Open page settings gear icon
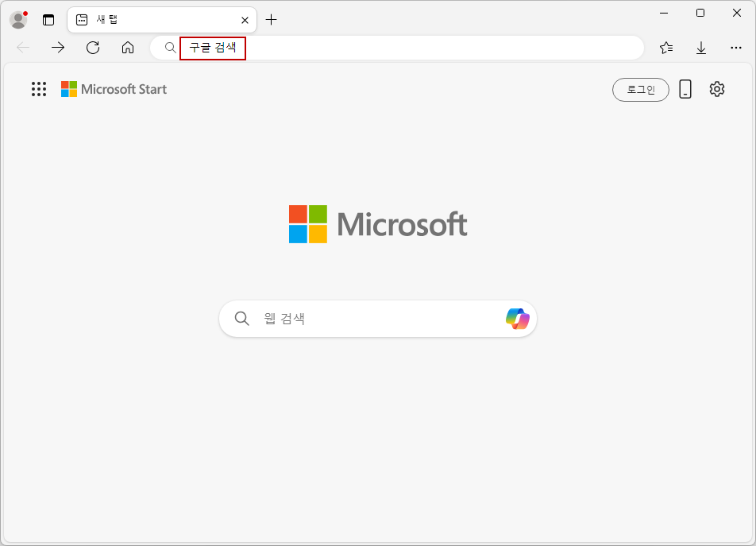The image size is (756, 546). tap(717, 89)
